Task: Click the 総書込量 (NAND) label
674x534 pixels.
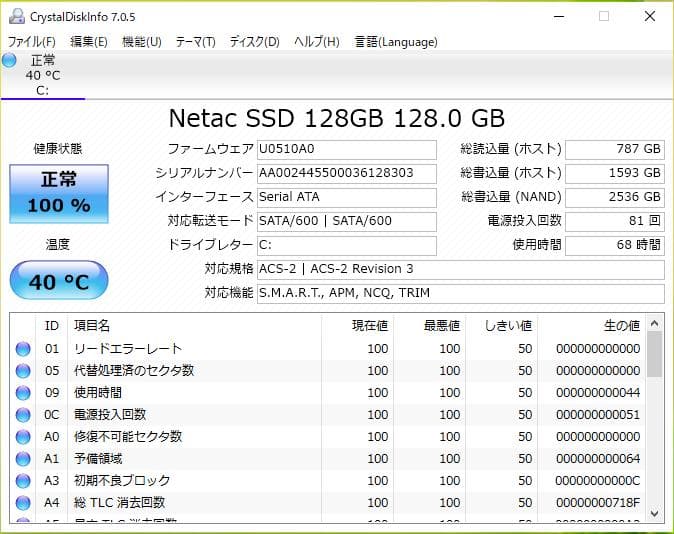Action: [512, 197]
